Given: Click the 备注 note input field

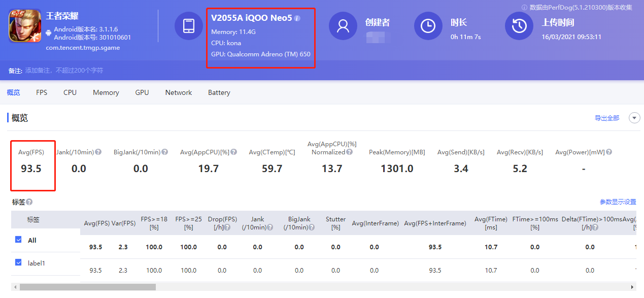Looking at the screenshot, I should click(x=64, y=71).
